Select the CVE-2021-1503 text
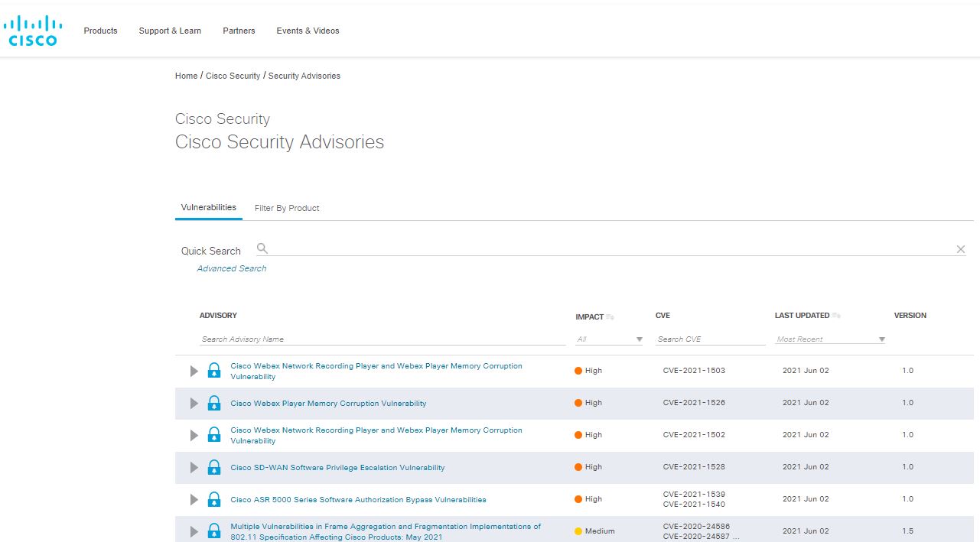Screen dimensions: 980x542 [694, 371]
